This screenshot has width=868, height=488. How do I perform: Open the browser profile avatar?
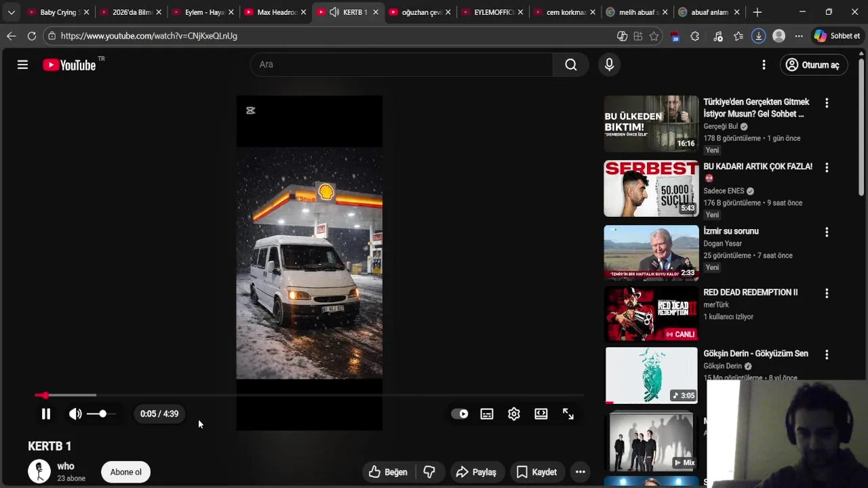click(x=779, y=36)
